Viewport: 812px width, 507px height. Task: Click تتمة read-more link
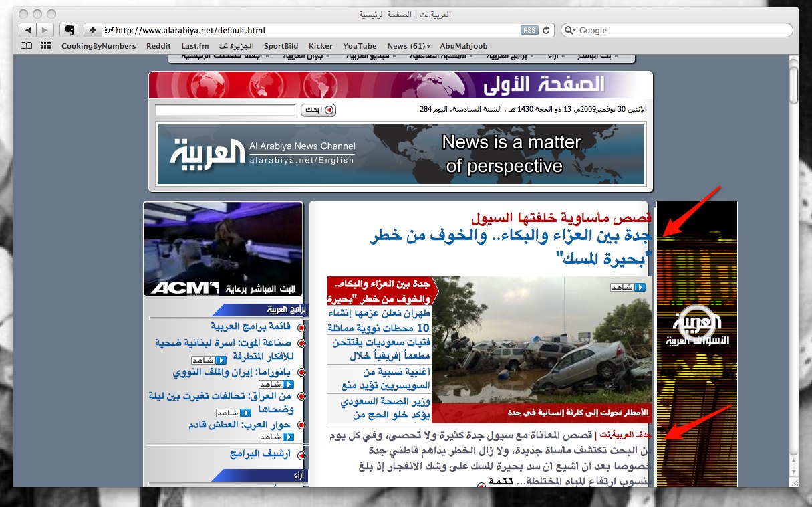click(x=500, y=482)
